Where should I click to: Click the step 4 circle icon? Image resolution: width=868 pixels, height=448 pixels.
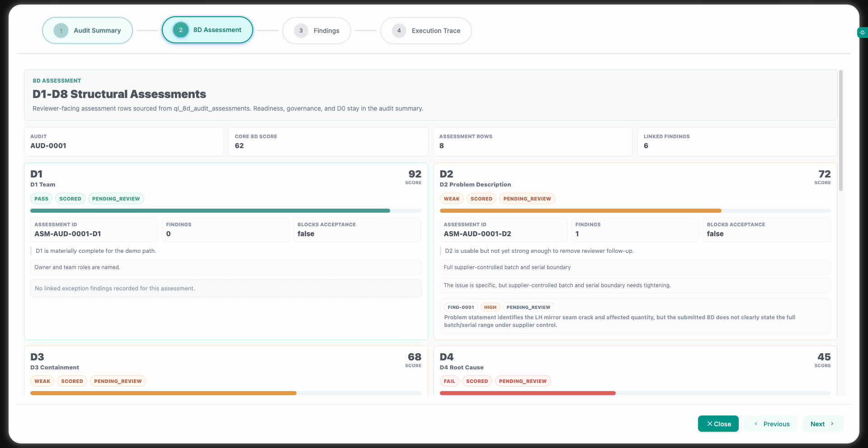(x=399, y=31)
